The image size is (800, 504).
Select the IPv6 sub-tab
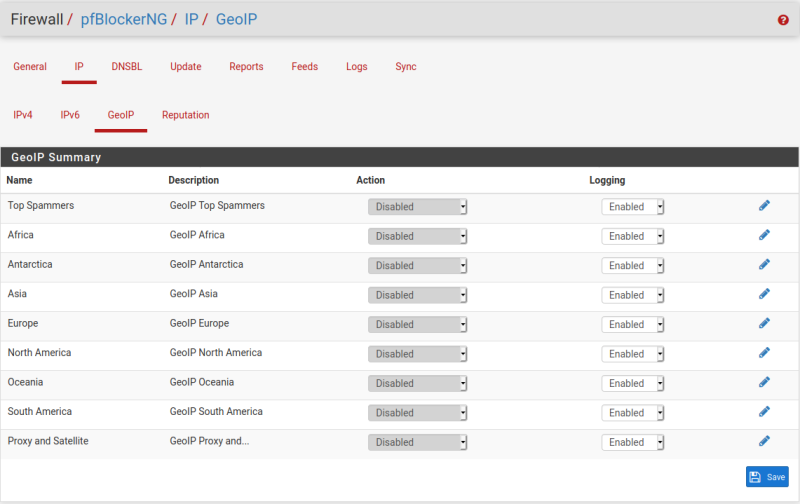click(x=70, y=115)
